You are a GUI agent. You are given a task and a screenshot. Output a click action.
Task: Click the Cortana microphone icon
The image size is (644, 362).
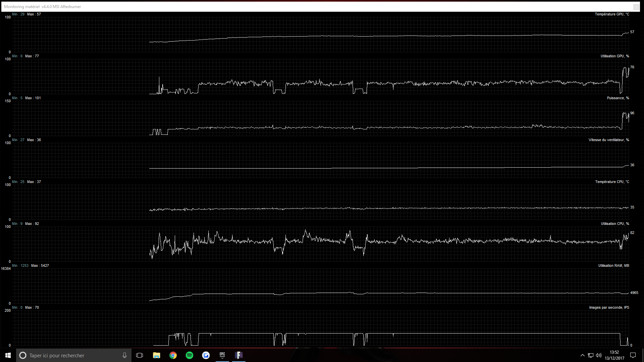pyautogui.click(x=124, y=355)
